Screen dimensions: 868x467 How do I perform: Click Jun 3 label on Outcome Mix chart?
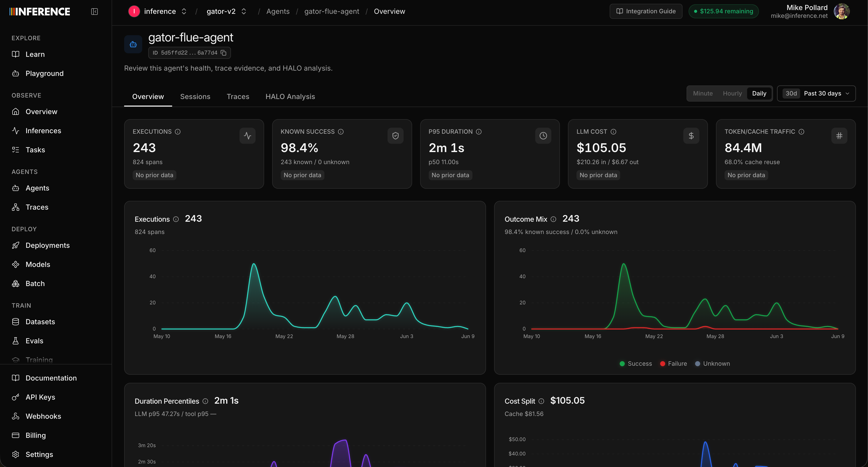[x=776, y=336]
